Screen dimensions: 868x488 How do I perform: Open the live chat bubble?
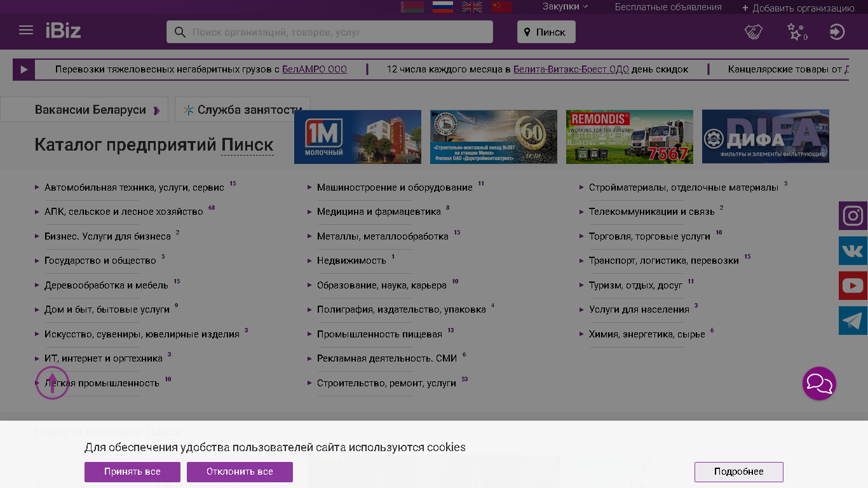pos(819,383)
